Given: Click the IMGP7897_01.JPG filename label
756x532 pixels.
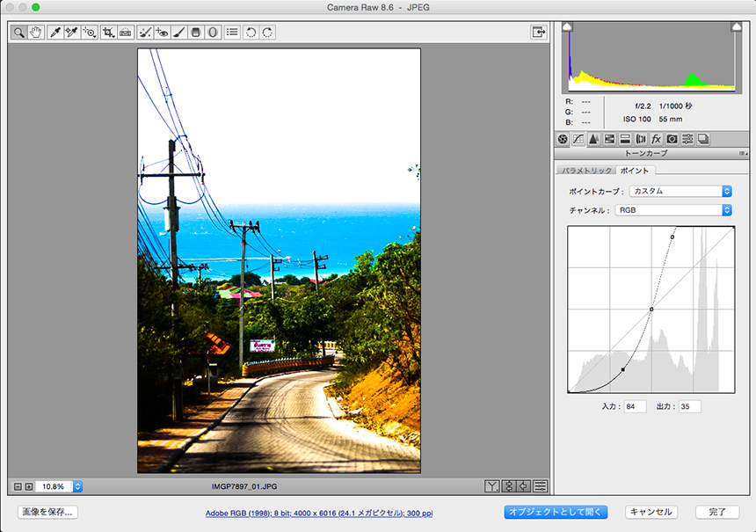Looking at the screenshot, I should point(244,486).
